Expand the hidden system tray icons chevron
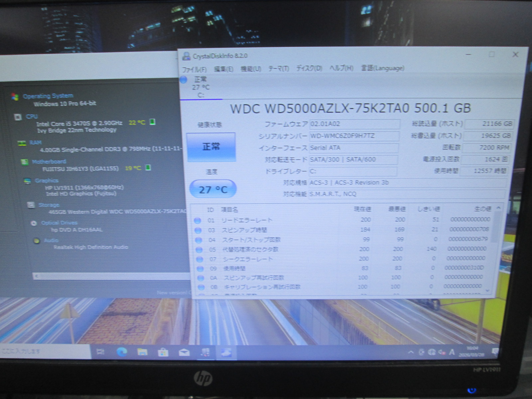 coord(411,352)
